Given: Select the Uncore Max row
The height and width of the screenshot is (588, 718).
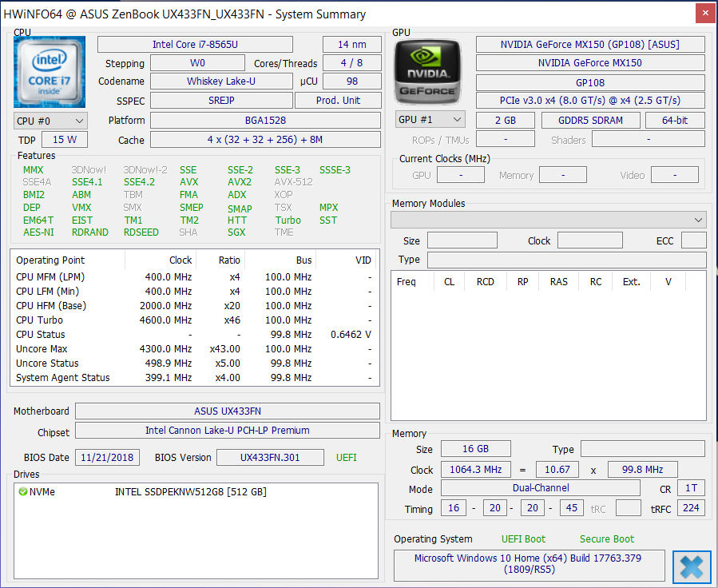Looking at the screenshot, I should tap(195, 348).
